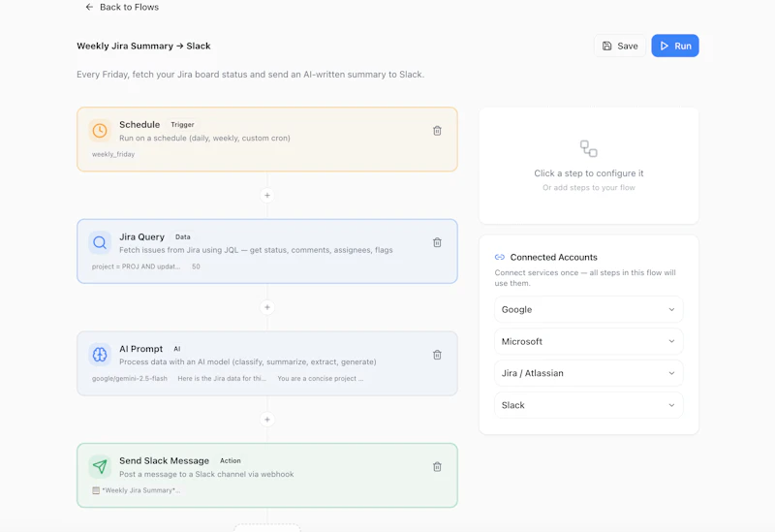Add a step after Jira Query with plus button
The width and height of the screenshot is (775, 532).
click(267, 307)
